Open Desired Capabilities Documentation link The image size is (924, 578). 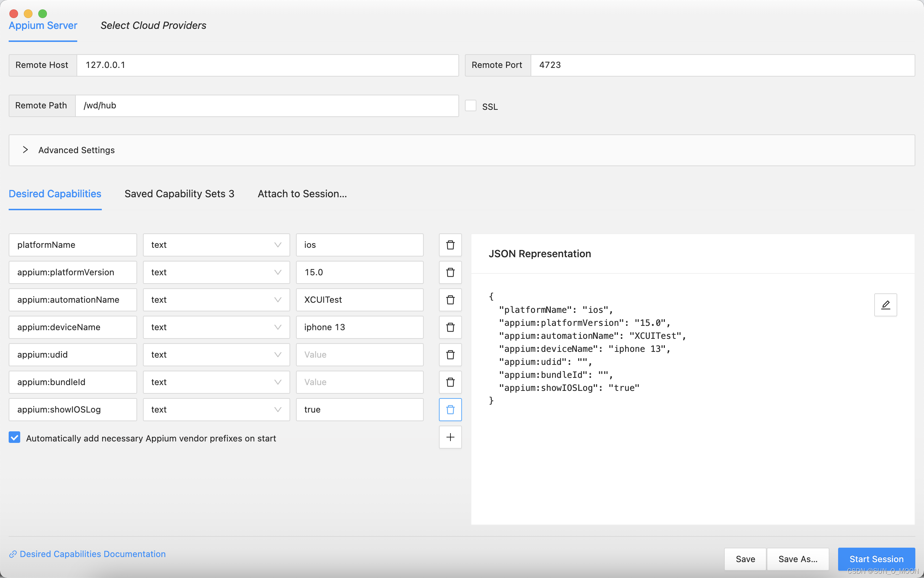(87, 554)
